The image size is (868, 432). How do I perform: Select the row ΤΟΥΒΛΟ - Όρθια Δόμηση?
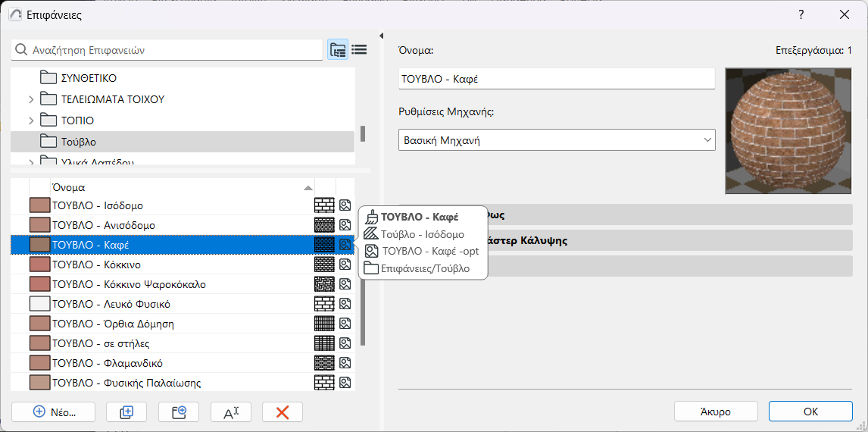[x=182, y=324]
